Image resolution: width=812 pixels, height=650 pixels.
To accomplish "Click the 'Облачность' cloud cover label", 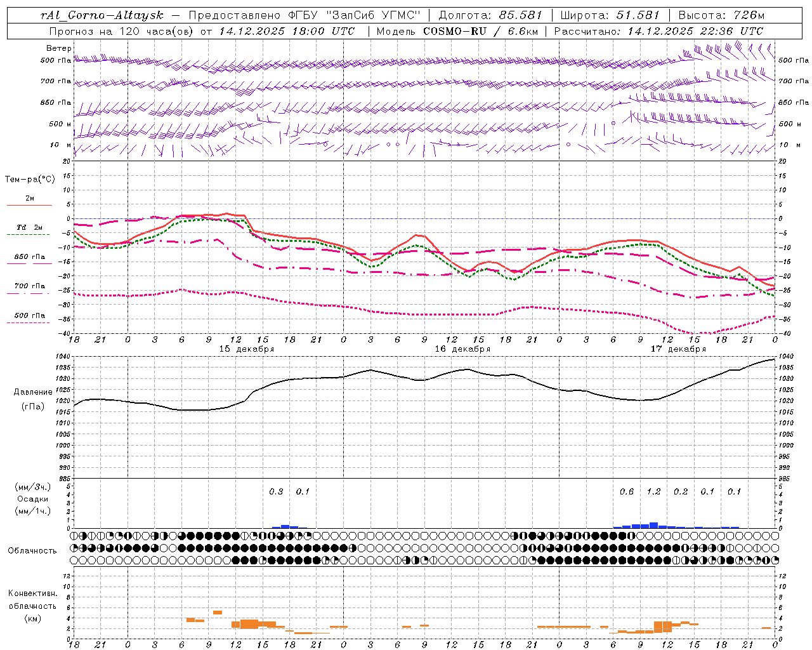I will point(32,551).
